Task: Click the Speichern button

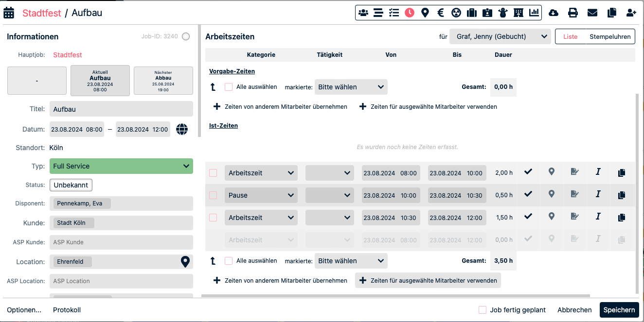Action: [x=619, y=310]
